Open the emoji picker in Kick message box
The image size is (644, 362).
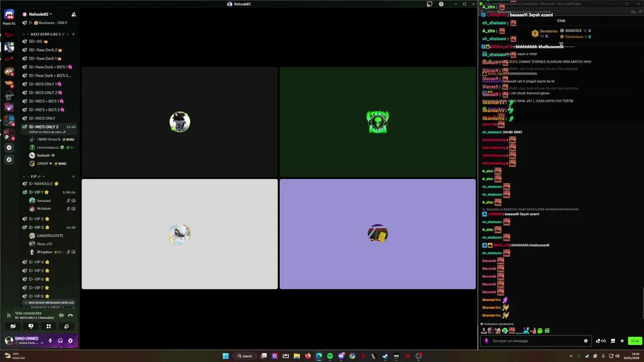point(585,341)
